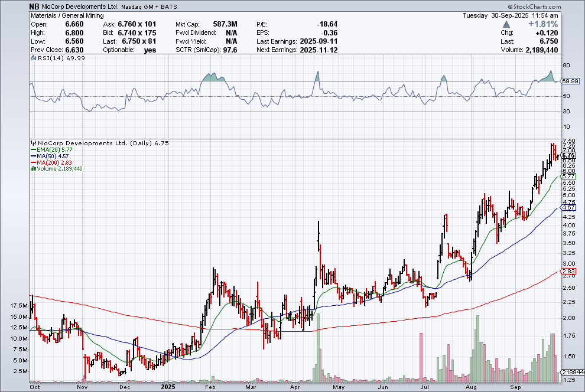Click the Sep month label on time axis

515,387
